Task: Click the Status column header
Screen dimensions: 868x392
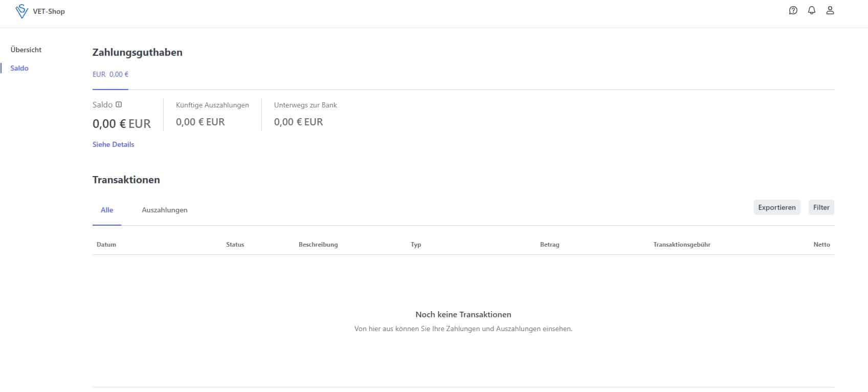Action: 235,245
